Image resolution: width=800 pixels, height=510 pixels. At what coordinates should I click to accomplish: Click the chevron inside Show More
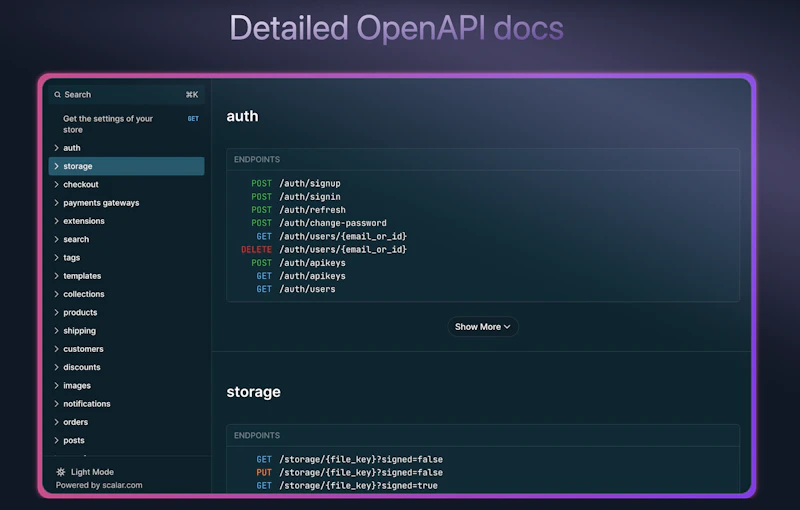[x=507, y=327]
